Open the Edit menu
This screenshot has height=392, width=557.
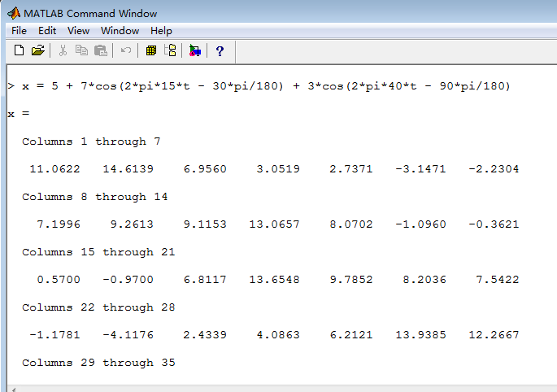(x=47, y=31)
